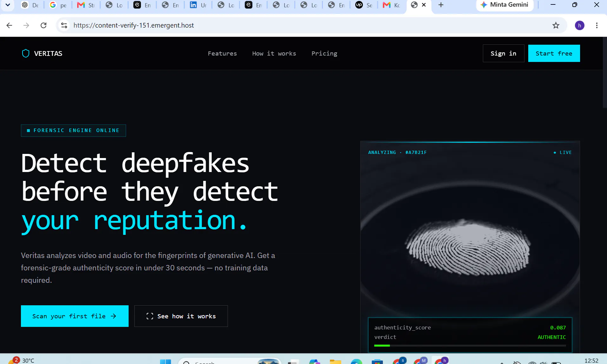Open the Chrome three-dot menu
The image size is (607, 364).
tap(597, 25)
